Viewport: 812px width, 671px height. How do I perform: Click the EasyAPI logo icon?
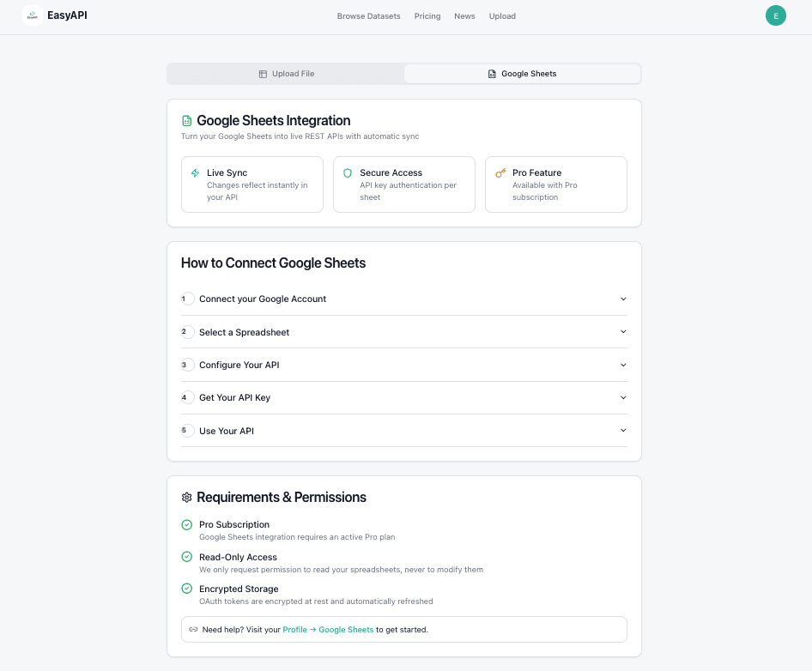point(32,15)
